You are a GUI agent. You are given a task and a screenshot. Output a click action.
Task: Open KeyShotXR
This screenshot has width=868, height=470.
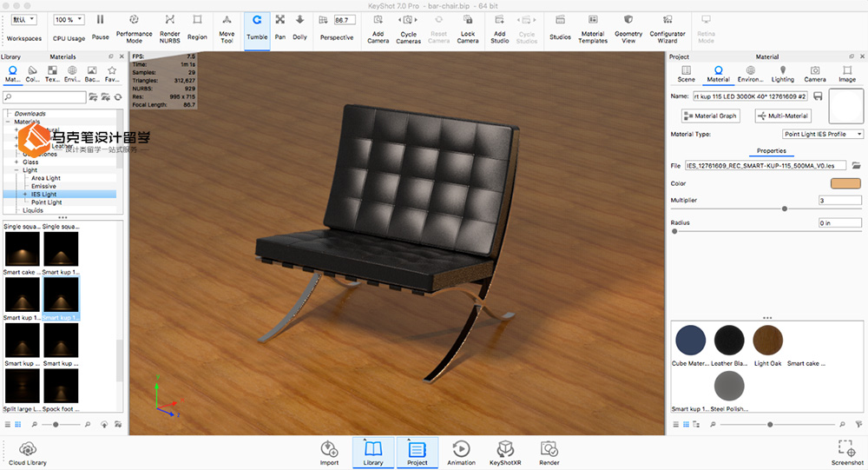click(505, 453)
